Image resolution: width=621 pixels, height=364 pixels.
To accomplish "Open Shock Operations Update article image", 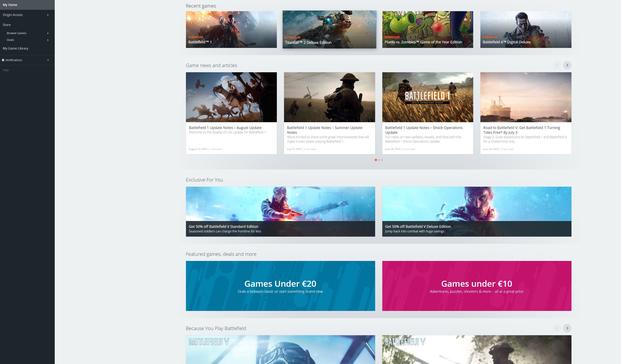I will pyautogui.click(x=428, y=97).
